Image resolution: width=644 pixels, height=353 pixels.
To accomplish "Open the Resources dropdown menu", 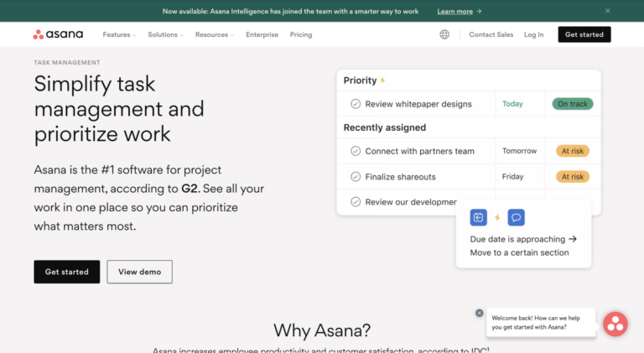I will pyautogui.click(x=215, y=34).
